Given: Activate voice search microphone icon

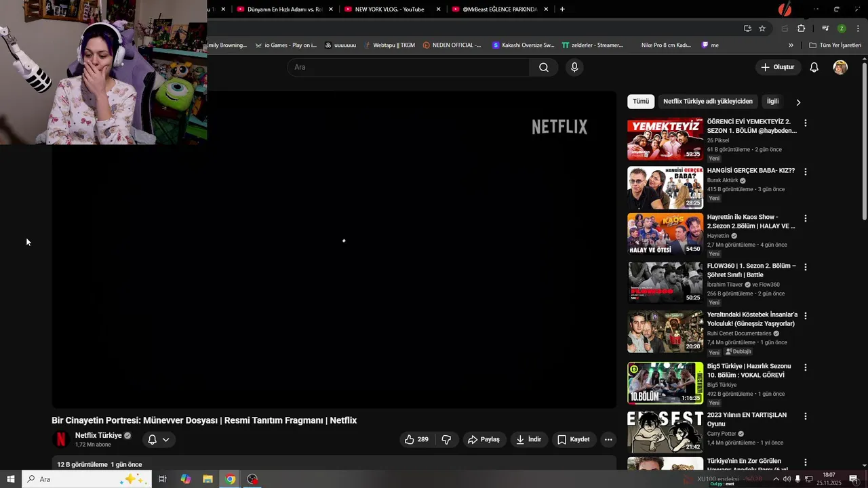Looking at the screenshot, I should pyautogui.click(x=574, y=67).
